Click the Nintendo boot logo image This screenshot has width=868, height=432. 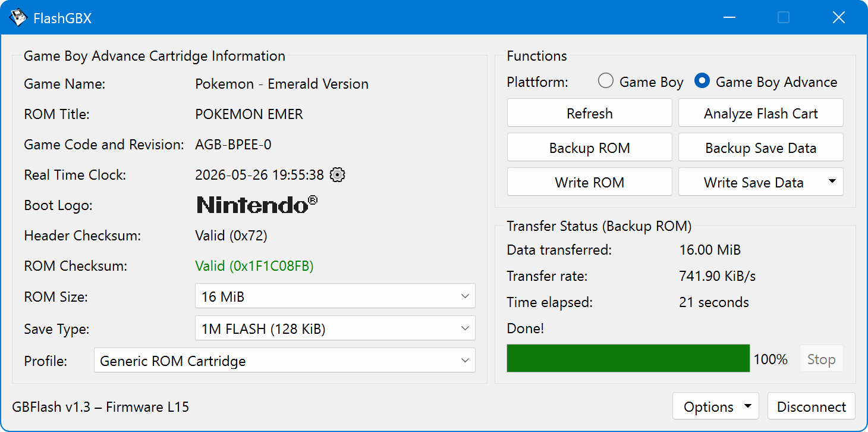click(257, 205)
